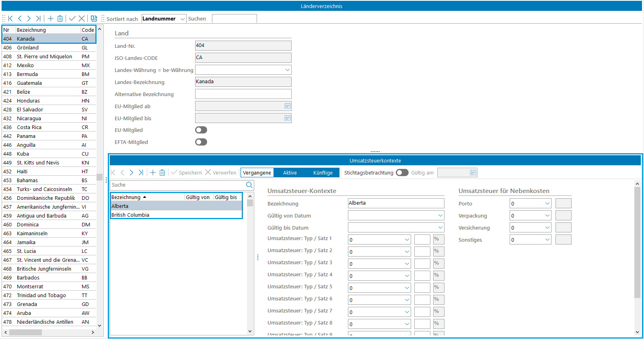Add a new country with plus icon
The width and height of the screenshot is (644, 341).
(x=51, y=18)
